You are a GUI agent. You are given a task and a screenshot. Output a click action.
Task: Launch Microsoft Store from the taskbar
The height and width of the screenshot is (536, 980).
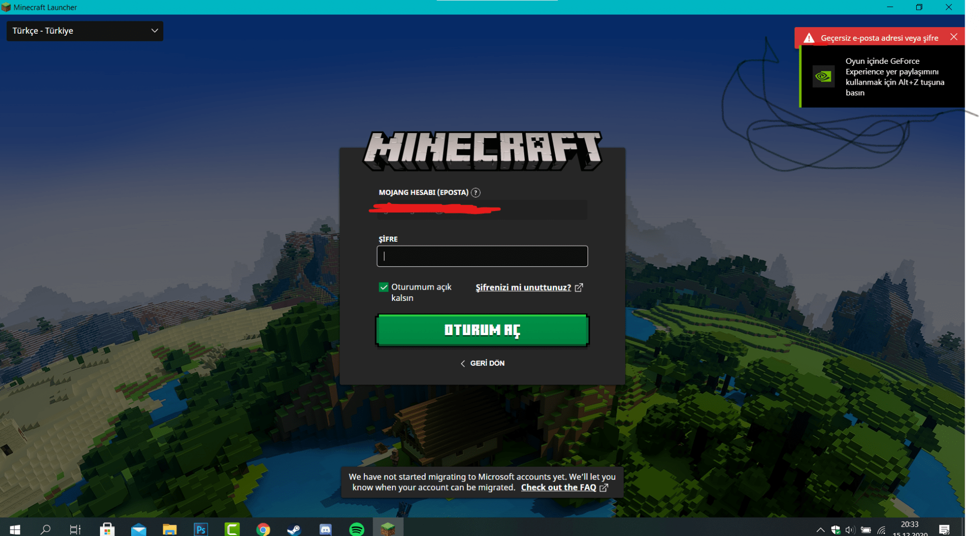[107, 529]
